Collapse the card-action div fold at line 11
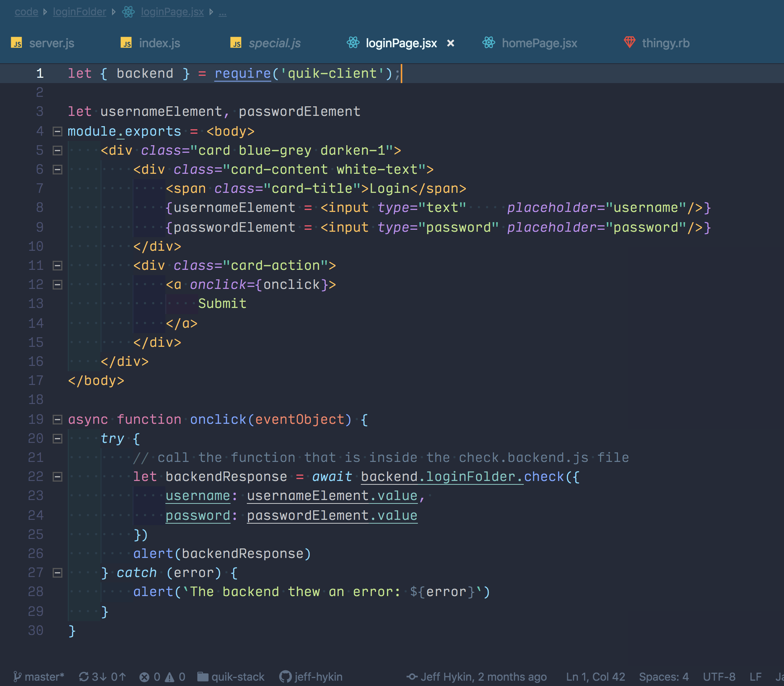The image size is (784, 686). [58, 266]
